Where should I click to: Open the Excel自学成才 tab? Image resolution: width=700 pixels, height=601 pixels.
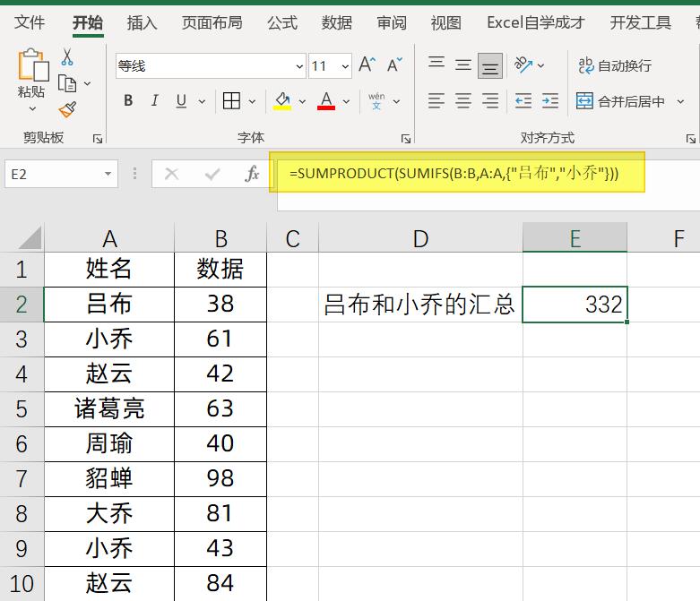[536, 22]
